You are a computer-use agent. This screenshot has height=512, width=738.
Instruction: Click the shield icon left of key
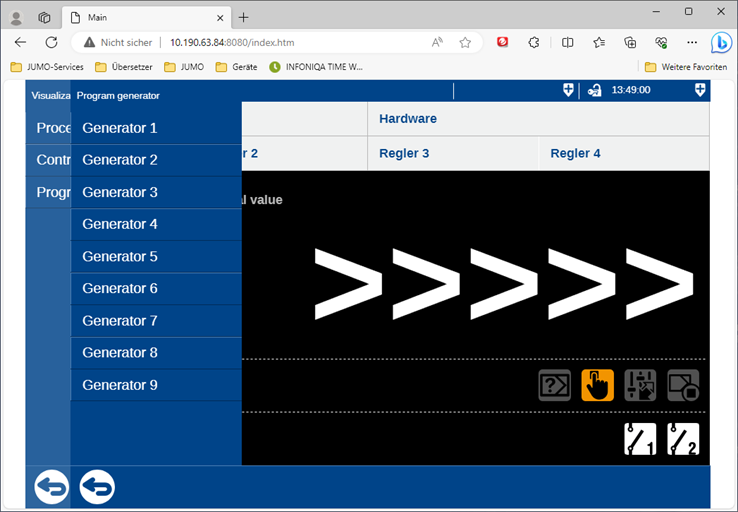click(568, 90)
